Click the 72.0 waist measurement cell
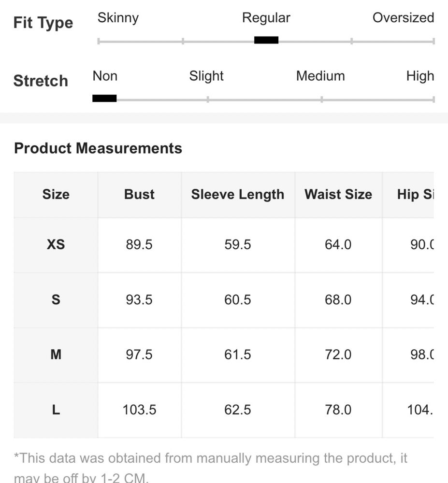Image resolution: width=448 pixels, height=483 pixels. click(338, 355)
